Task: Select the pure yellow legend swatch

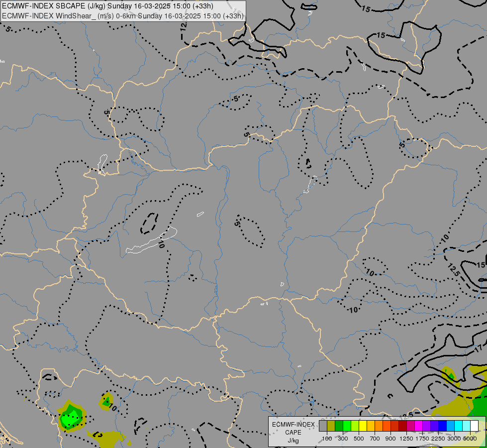Action: click(363, 426)
